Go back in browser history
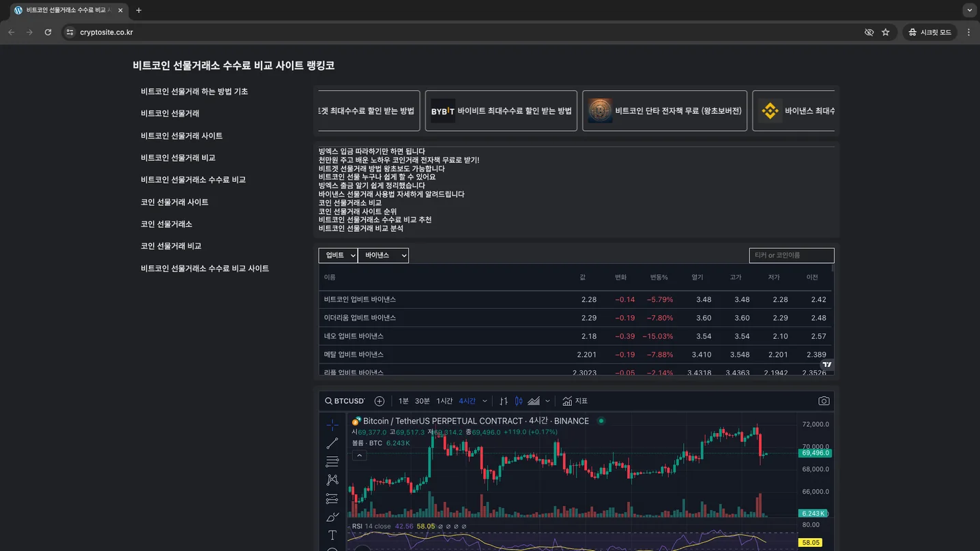 pyautogui.click(x=11, y=32)
